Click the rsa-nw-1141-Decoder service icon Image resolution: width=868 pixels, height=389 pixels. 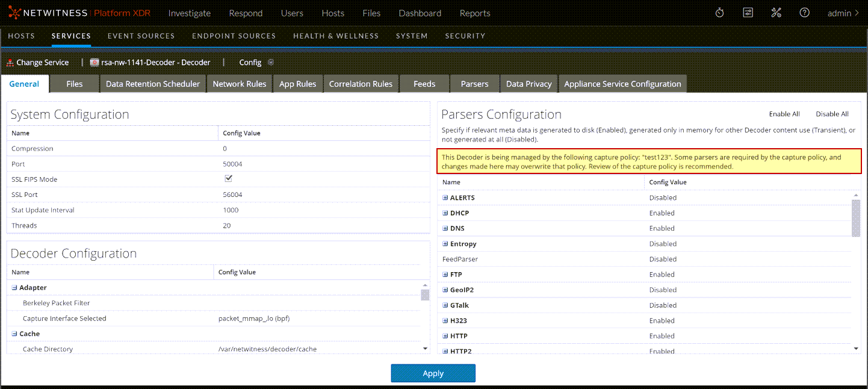(x=94, y=63)
